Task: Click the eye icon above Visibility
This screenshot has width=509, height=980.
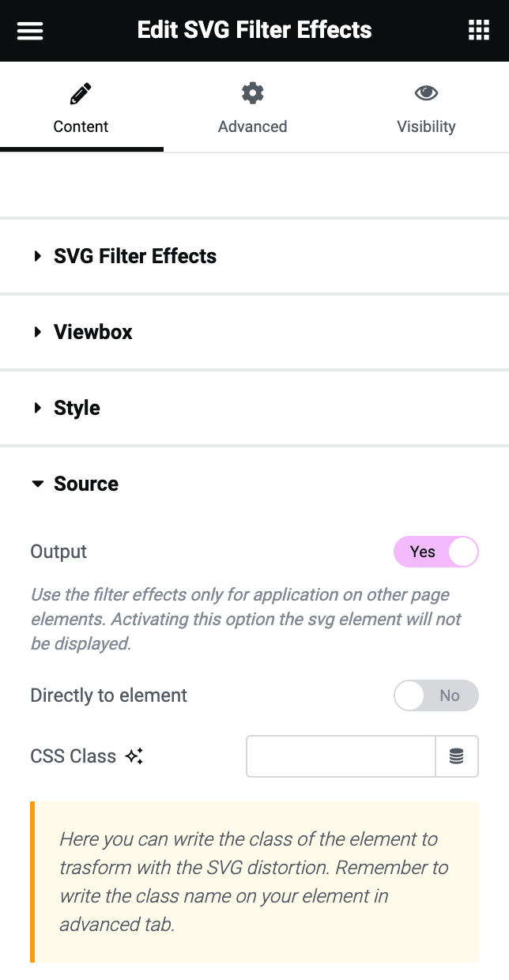Action: pos(426,92)
